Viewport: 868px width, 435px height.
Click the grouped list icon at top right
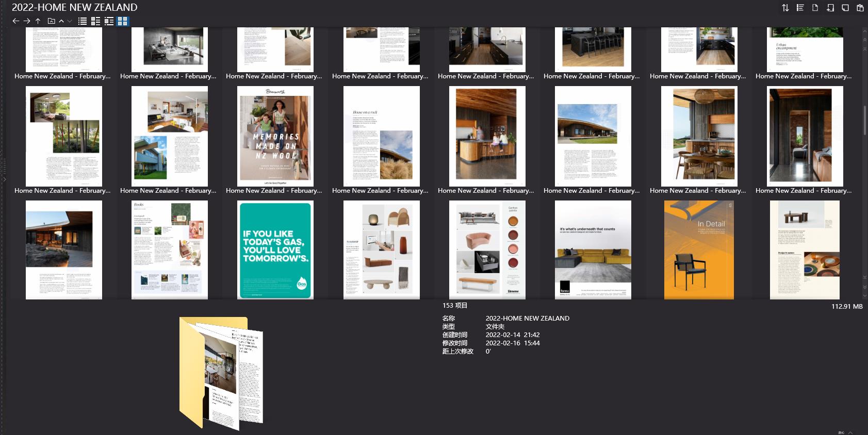[x=800, y=8]
